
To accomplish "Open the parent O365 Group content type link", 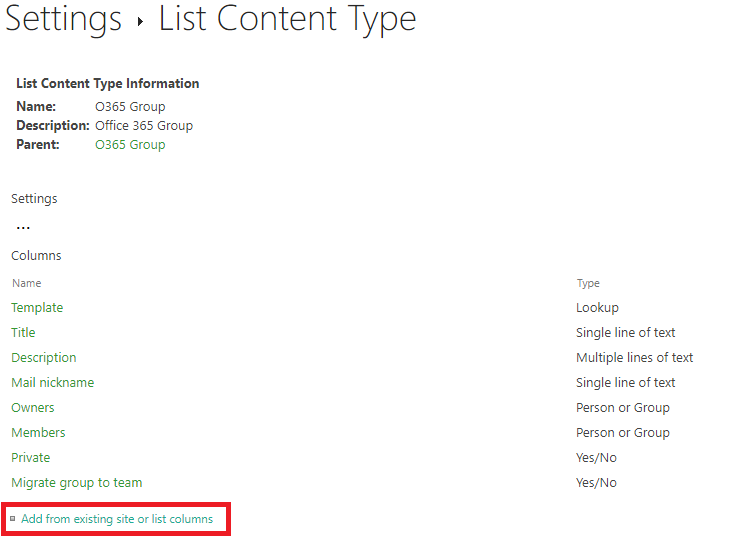I will (x=130, y=144).
